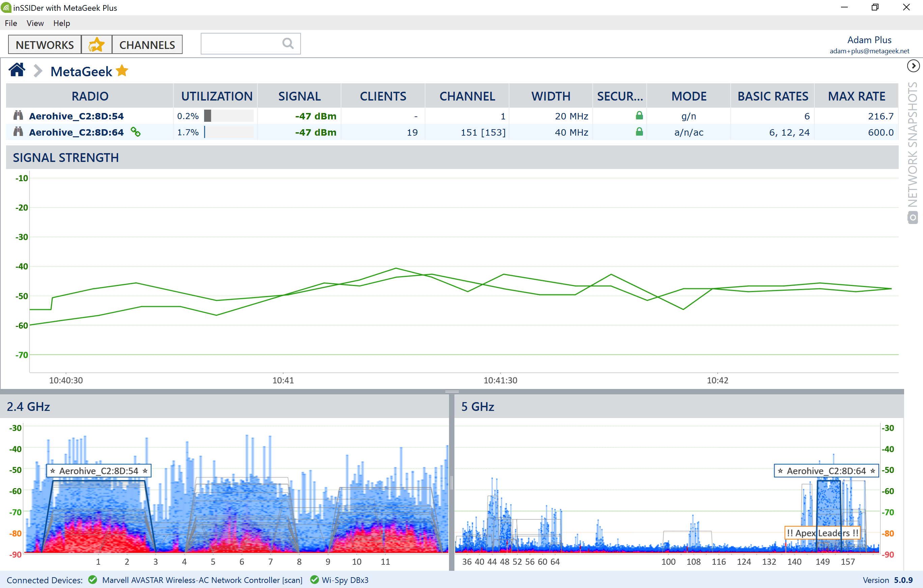Screen dimensions: 923x588
Task: Click binoculars icon for Aerohive_C2:8D:54
Action: 18,116
